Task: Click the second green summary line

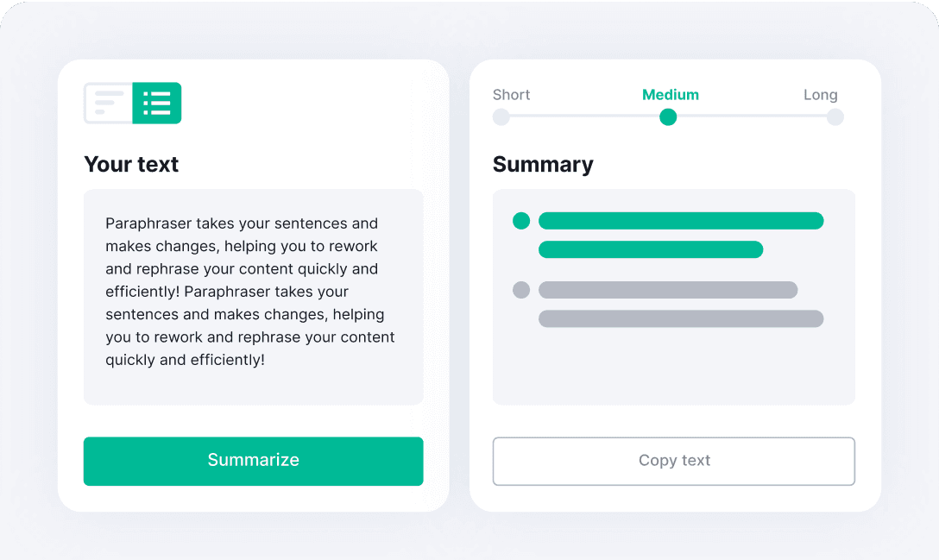Action: pos(651,249)
